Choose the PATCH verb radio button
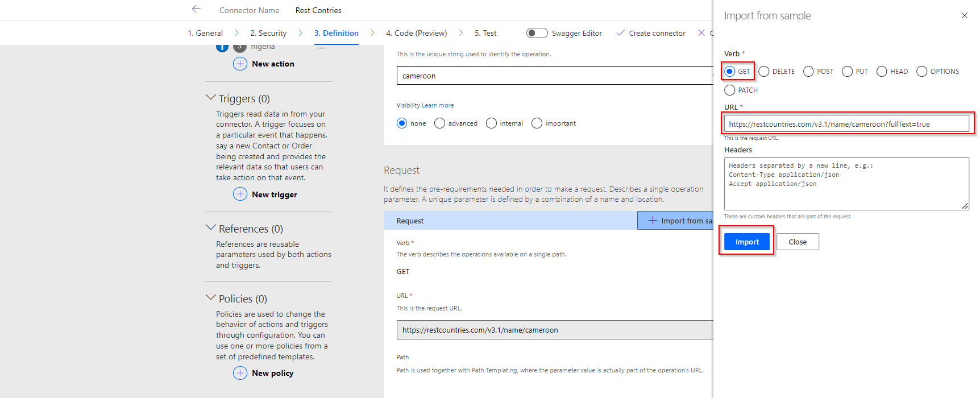 coord(730,90)
